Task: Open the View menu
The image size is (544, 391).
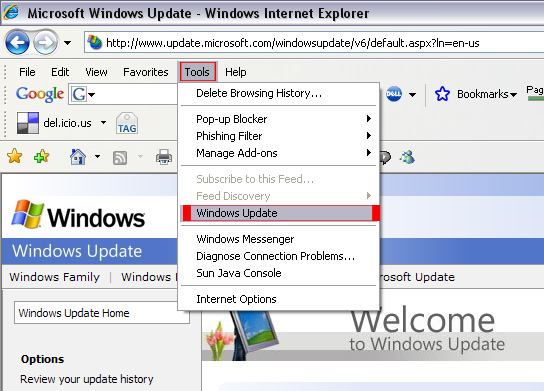Action: [x=96, y=72]
